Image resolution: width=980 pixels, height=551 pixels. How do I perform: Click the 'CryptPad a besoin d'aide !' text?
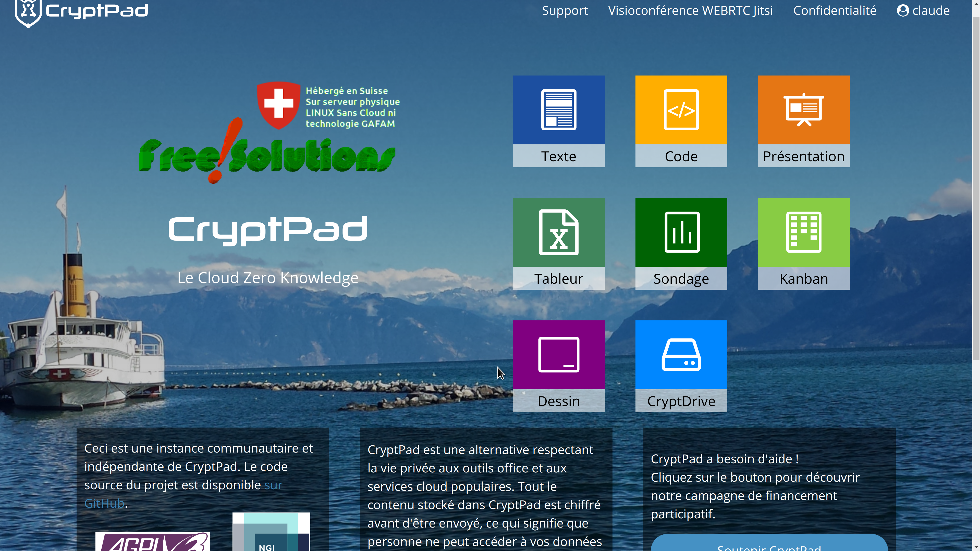(x=725, y=459)
